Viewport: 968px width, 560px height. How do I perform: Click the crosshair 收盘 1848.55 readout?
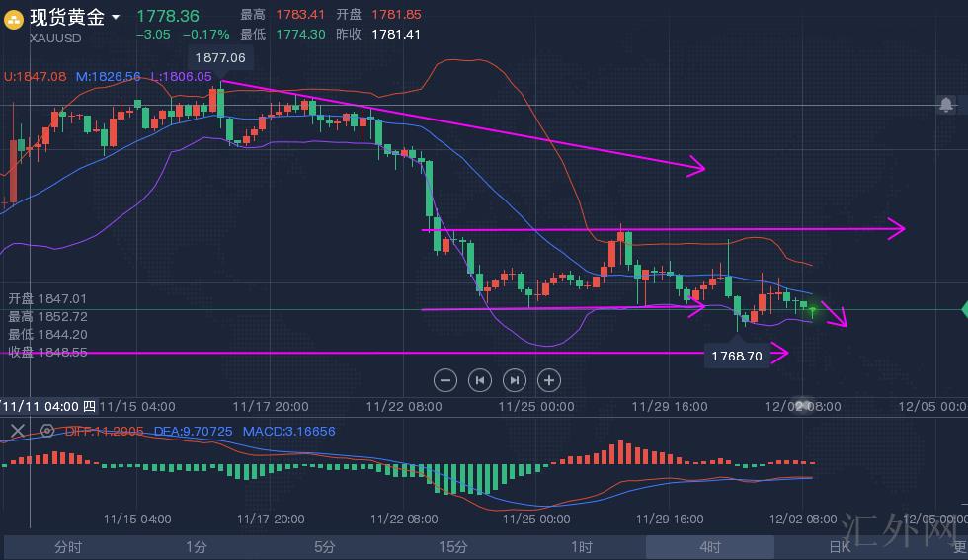(47, 353)
